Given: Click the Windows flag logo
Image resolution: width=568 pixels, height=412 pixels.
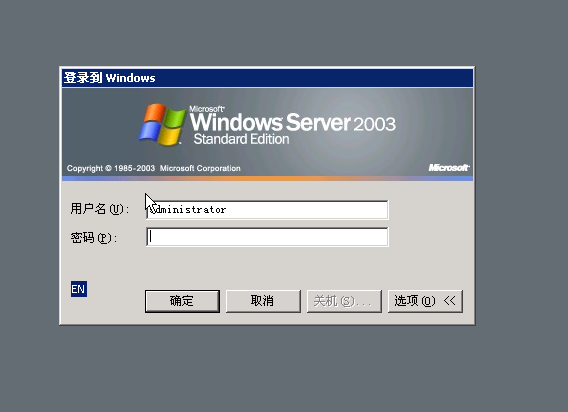Looking at the screenshot, I should (x=162, y=124).
